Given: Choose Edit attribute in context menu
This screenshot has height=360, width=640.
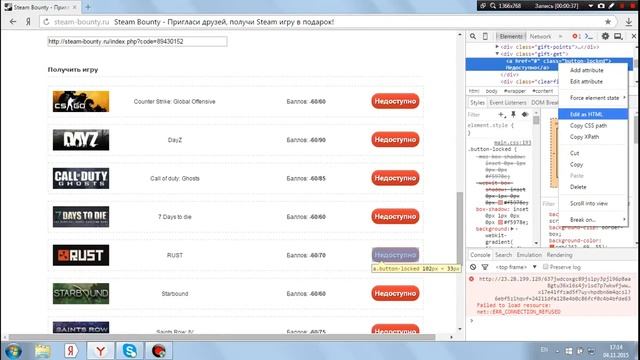Looking at the screenshot, I should 593,82.
